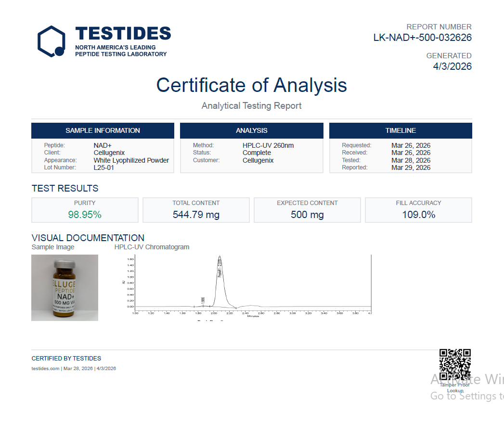The width and height of the screenshot is (504, 424).
Task: Click the TIMELINE section header
Action: (401, 130)
